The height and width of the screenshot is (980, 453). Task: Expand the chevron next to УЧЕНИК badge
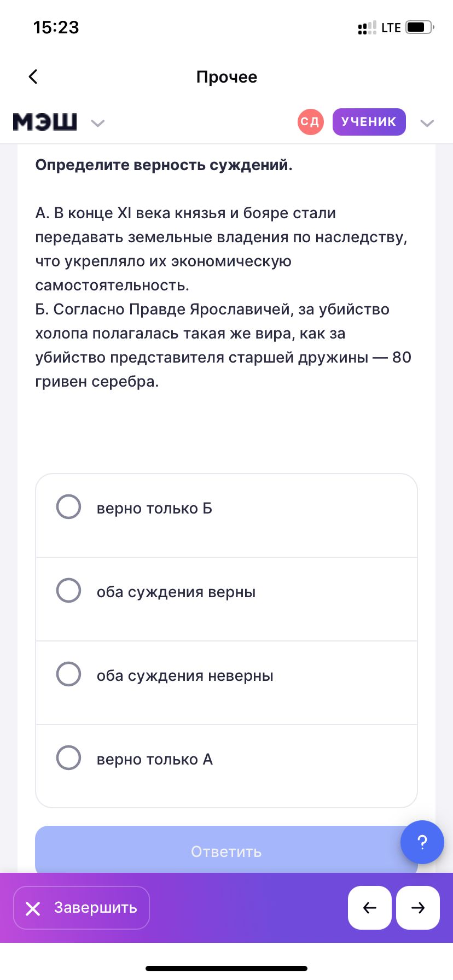427,123
